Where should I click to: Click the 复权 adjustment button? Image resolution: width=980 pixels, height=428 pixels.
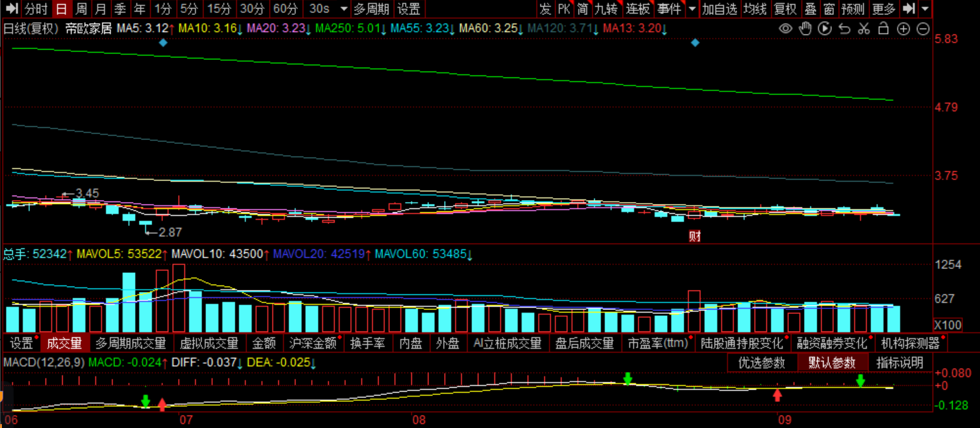point(785,9)
